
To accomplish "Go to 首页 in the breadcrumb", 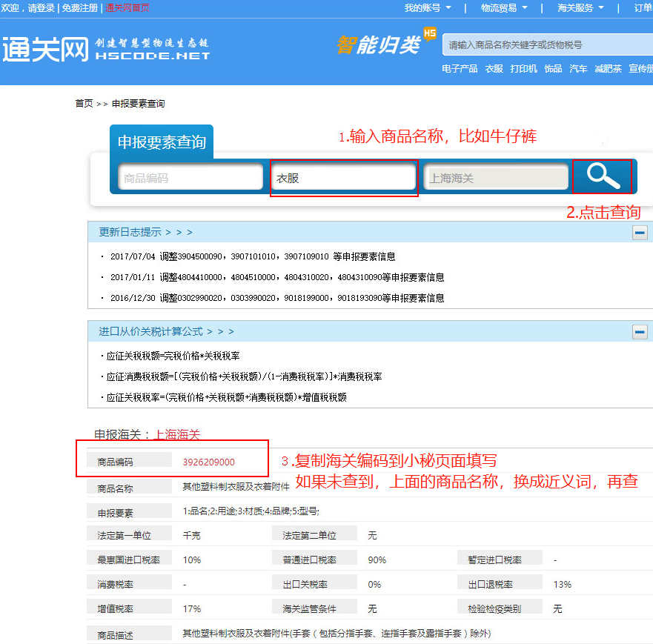I will tap(84, 103).
